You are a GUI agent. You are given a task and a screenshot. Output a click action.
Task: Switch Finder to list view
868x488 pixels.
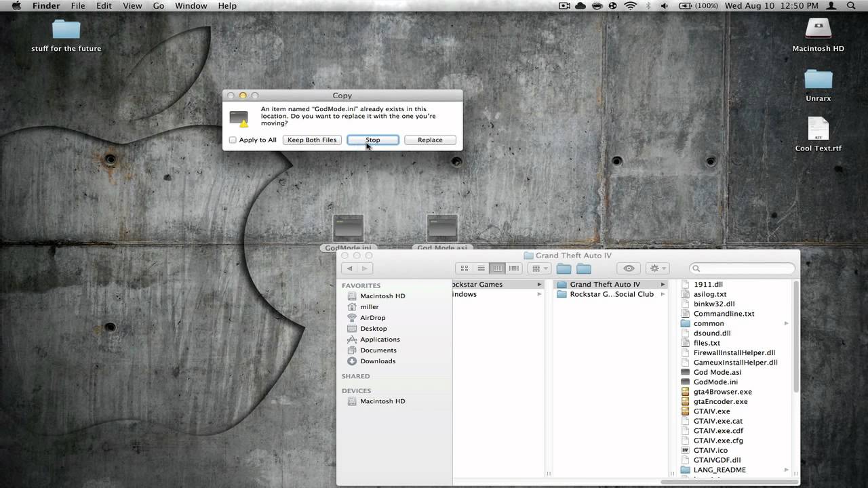coord(481,268)
